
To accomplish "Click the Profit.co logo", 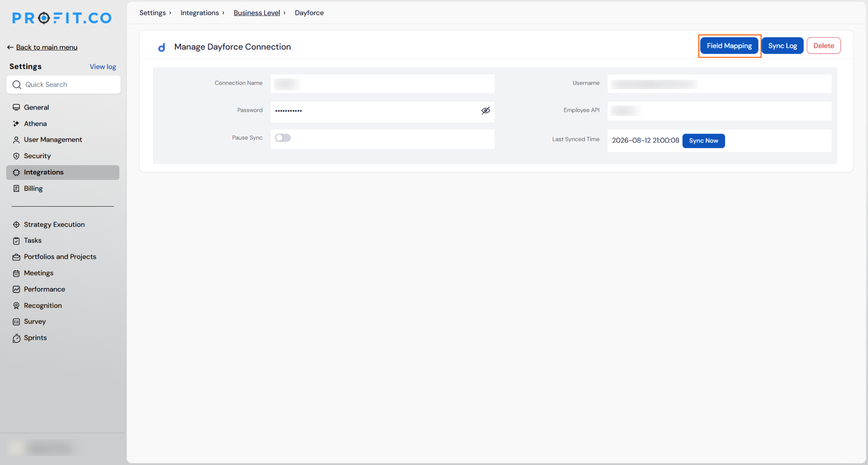I will pyautogui.click(x=62, y=18).
